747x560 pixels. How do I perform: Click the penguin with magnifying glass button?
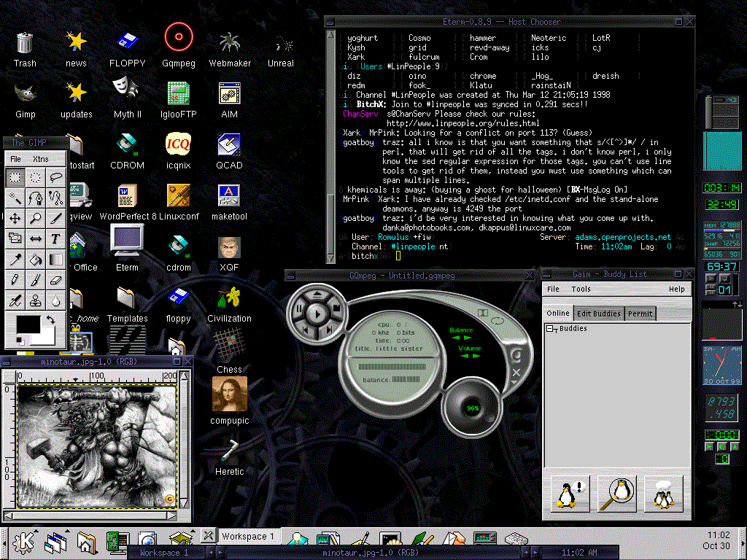(x=617, y=494)
